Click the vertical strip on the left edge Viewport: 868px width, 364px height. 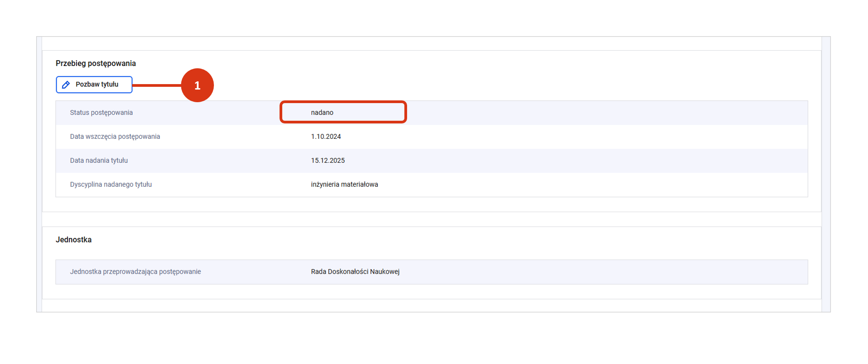[39, 174]
